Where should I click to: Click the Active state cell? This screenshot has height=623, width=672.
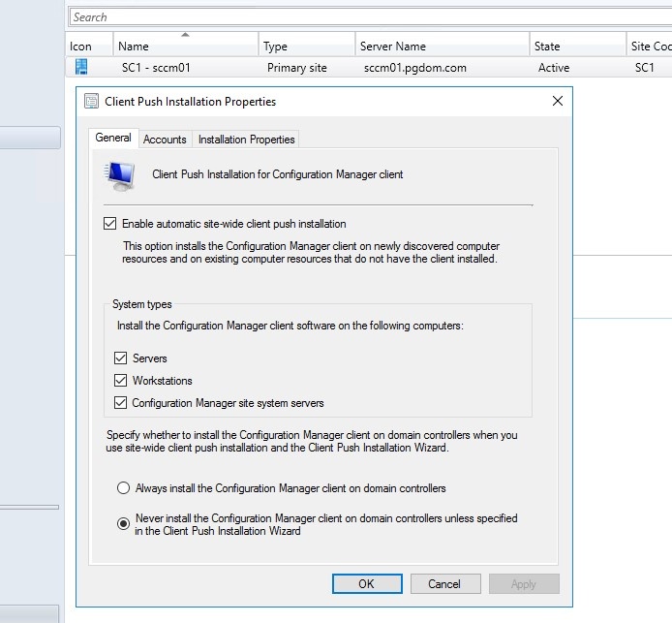(x=554, y=68)
